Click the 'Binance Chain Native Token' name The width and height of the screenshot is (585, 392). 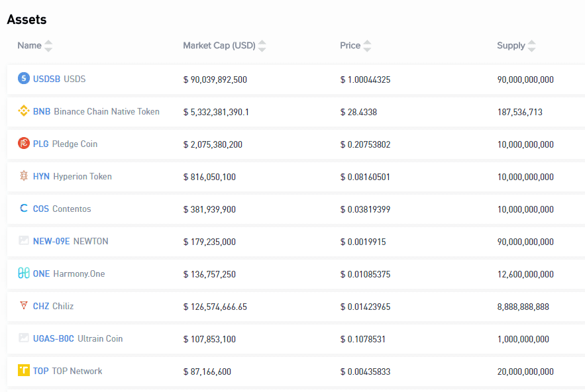pos(107,111)
